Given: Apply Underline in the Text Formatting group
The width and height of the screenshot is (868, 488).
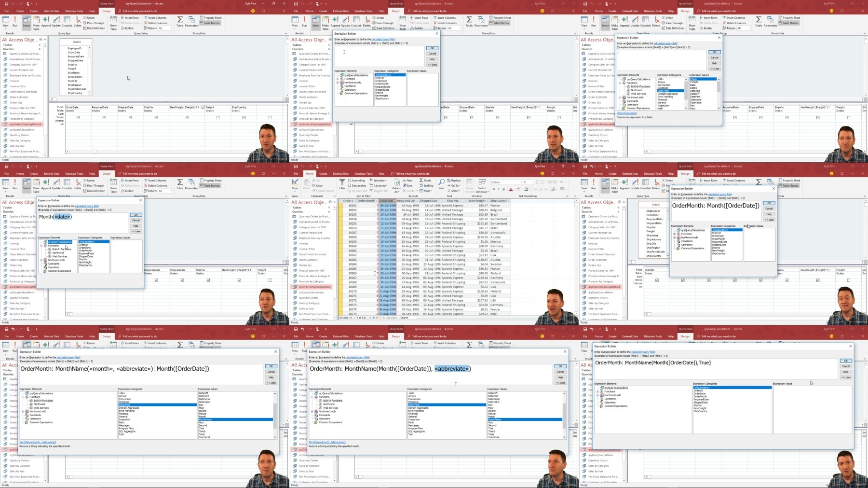Looking at the screenshot, I should [x=503, y=189].
